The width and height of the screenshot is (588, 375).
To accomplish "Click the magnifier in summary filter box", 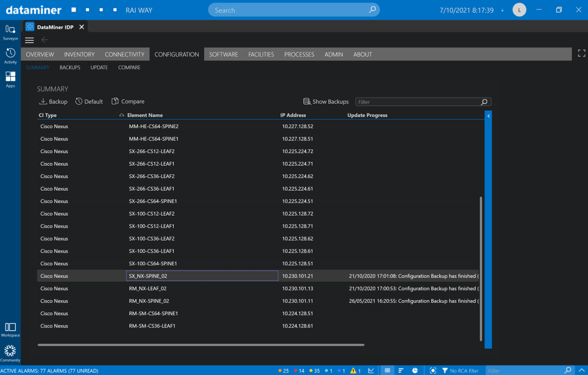I will [484, 102].
